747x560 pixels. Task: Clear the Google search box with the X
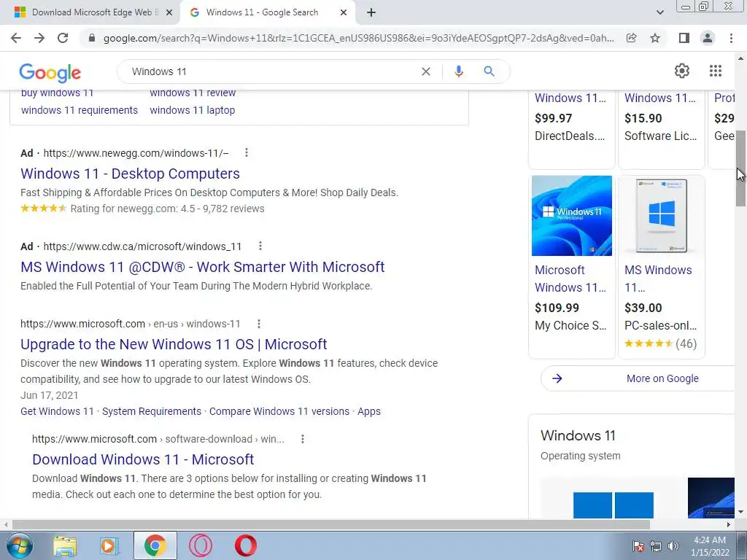[426, 71]
